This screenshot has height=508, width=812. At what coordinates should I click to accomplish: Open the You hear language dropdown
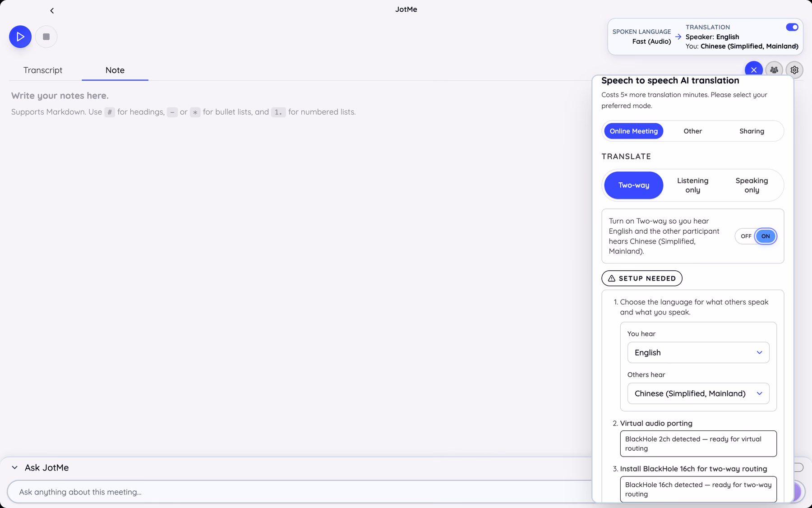click(x=698, y=352)
